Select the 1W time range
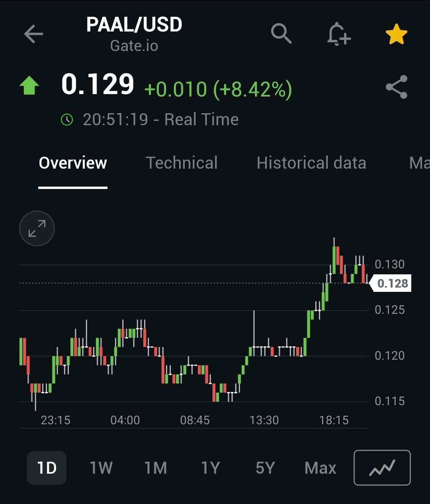This screenshot has width=430, height=504. click(101, 468)
